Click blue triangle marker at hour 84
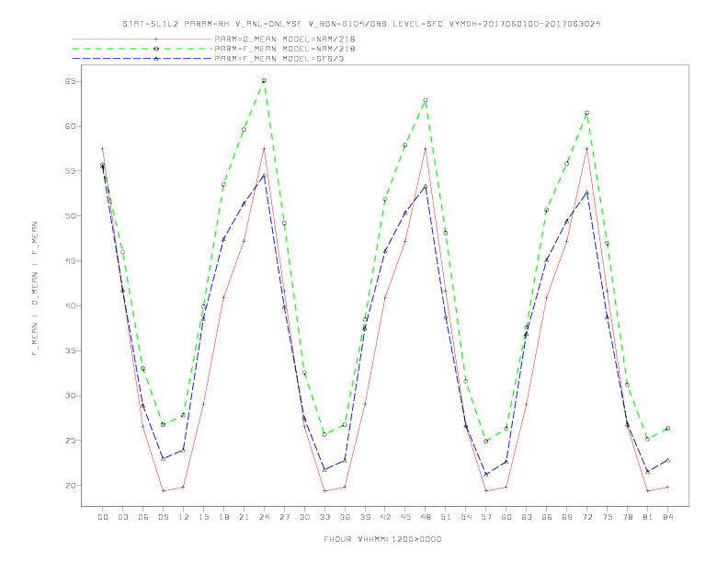The image size is (728, 563). click(x=667, y=460)
